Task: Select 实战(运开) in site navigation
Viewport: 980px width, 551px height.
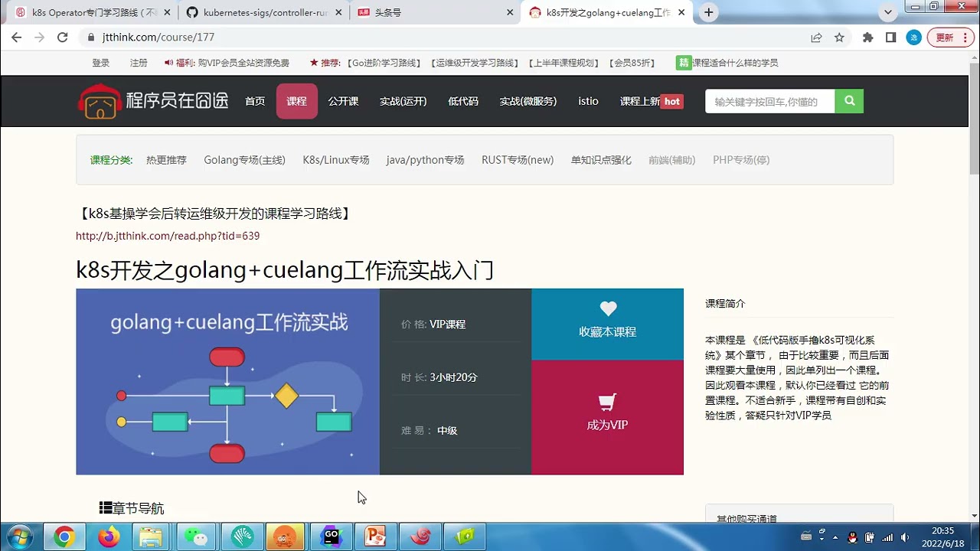Action: pos(403,101)
